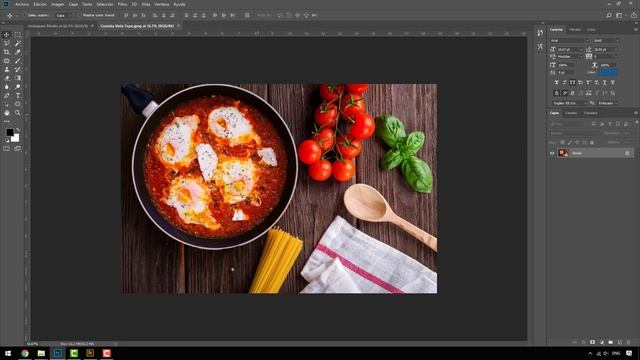Viewport: 640px width, 360px height.
Task: Open the Ayuda menu
Action: coord(179,4)
